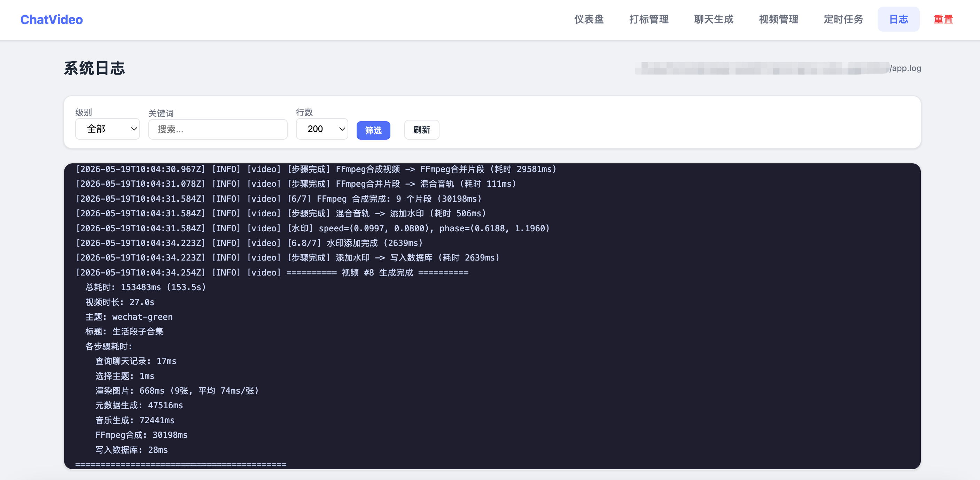Click the 元数据生成: 47516ms line
980x480 pixels.
coord(139,406)
